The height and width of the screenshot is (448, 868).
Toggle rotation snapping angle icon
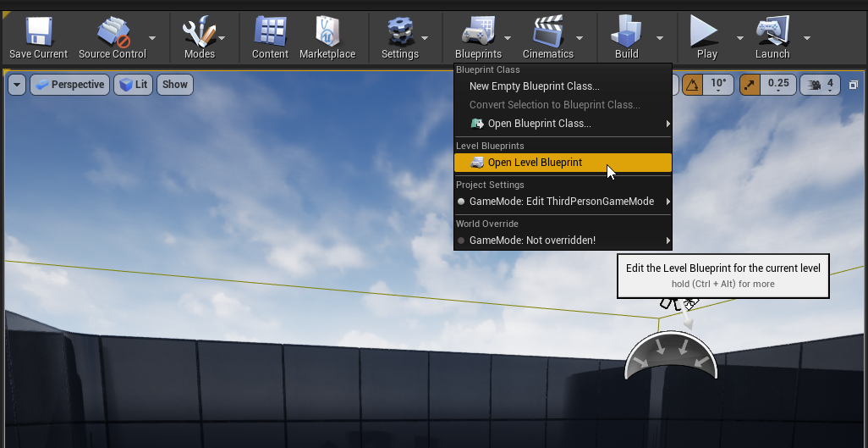coord(692,85)
